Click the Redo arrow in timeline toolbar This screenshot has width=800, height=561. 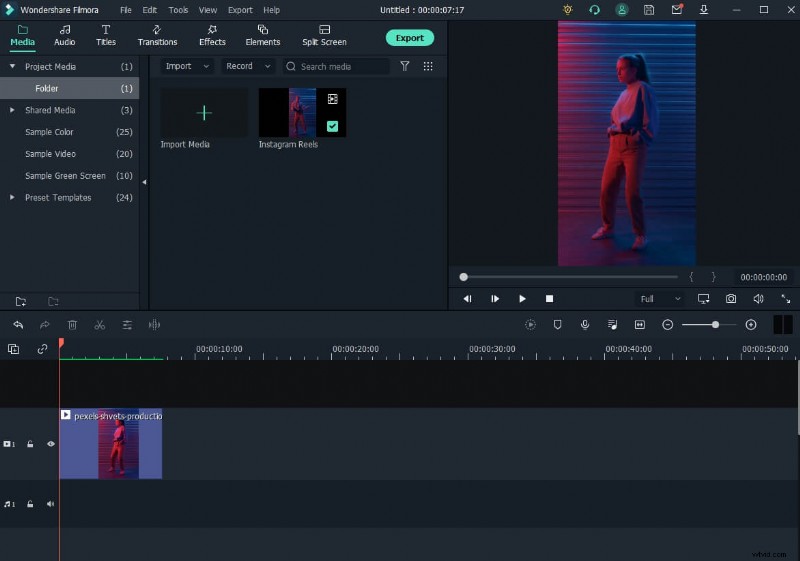[45, 324]
